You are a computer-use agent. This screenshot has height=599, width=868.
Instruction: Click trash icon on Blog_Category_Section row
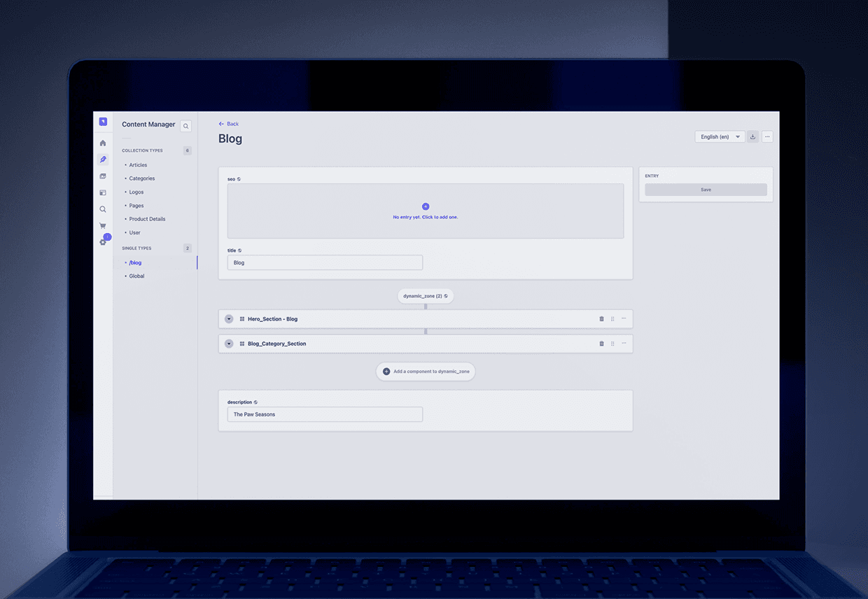(x=601, y=344)
